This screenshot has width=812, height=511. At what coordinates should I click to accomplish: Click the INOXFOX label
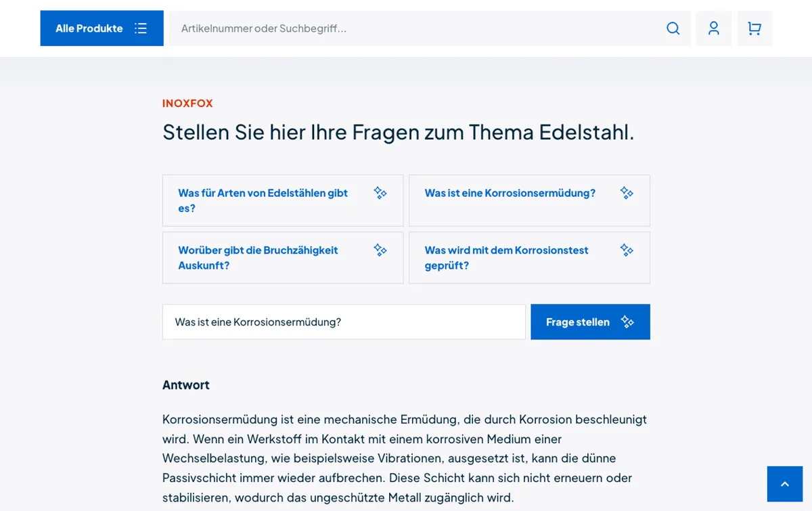pos(187,104)
